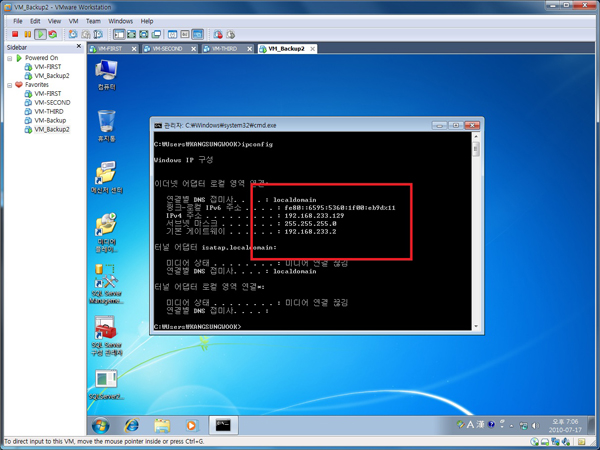Screen dimensions: 600x450
Task: Open the Team menu
Action: click(x=93, y=21)
